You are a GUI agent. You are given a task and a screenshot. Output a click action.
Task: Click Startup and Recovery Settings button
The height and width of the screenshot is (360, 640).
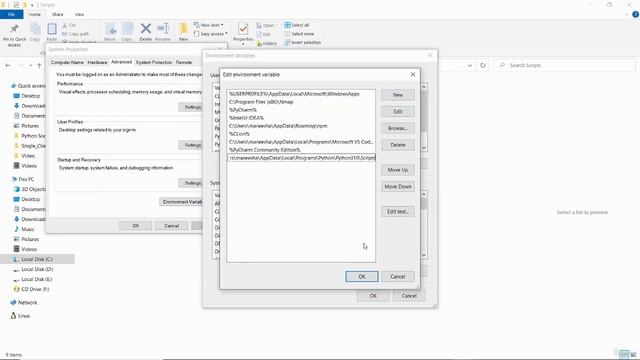(191, 183)
